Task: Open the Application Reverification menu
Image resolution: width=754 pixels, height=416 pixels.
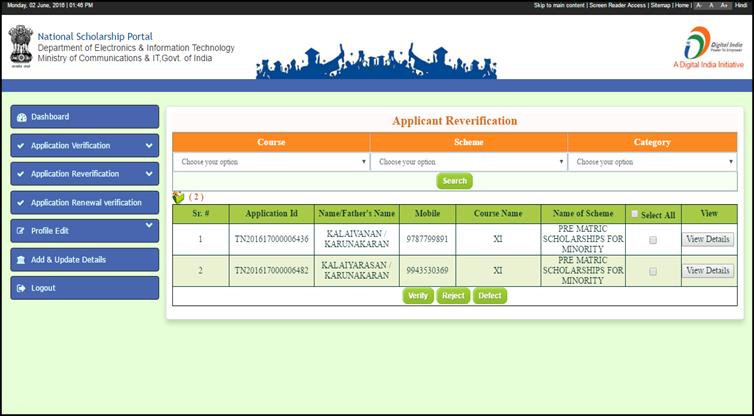Action: pos(85,174)
